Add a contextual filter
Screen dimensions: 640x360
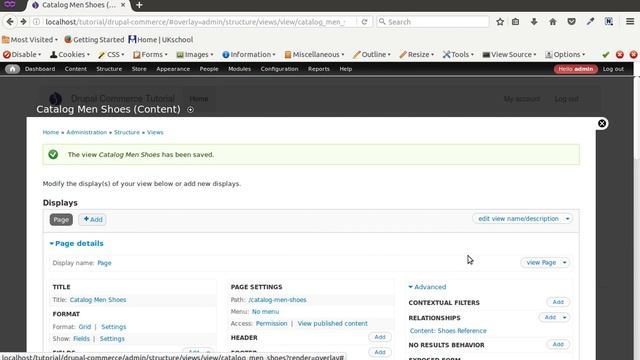pyautogui.click(x=558, y=302)
